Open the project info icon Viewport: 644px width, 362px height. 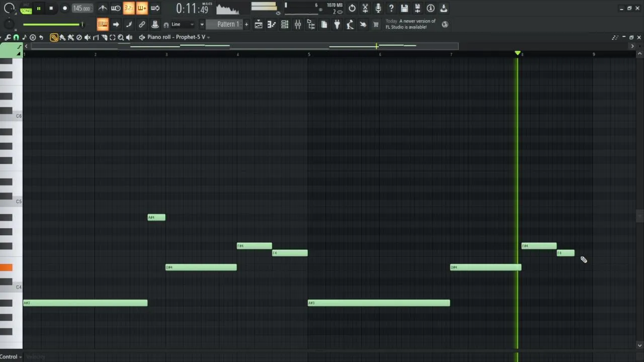point(431,8)
